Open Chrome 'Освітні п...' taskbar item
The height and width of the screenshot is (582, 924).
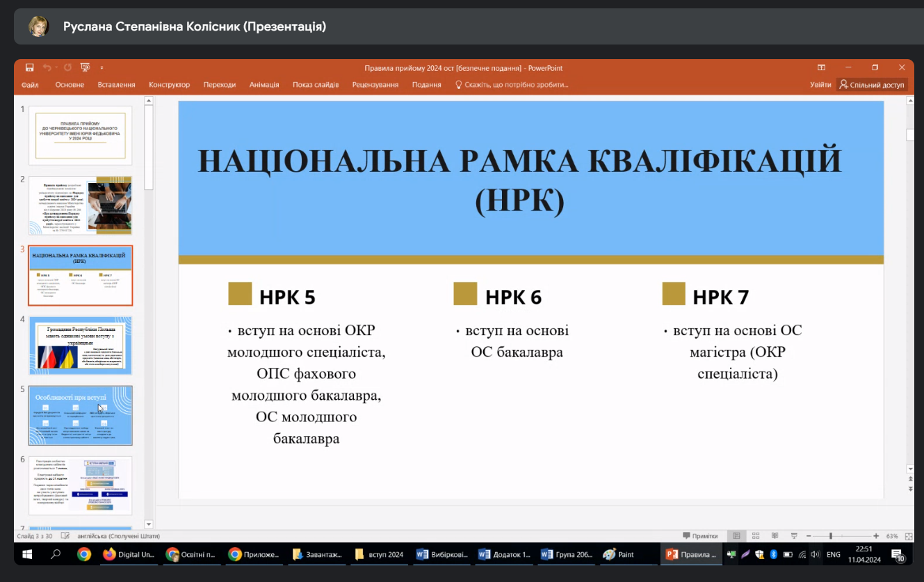(x=193, y=554)
